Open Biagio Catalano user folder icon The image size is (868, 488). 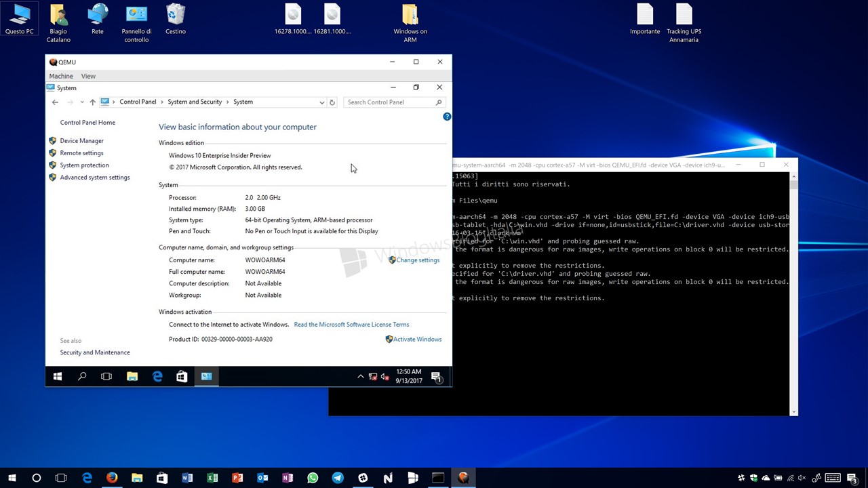58,24
